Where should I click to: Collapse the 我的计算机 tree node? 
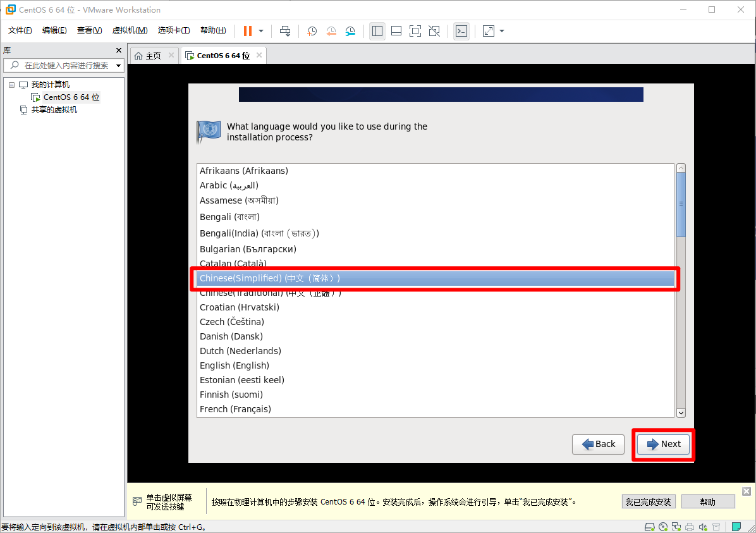[x=11, y=85]
